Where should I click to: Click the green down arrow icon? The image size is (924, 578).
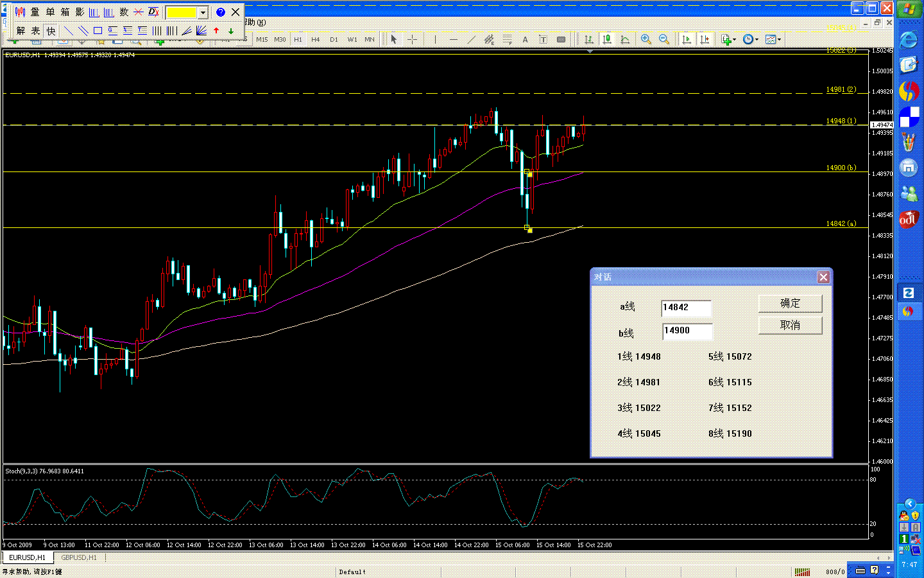click(x=231, y=30)
